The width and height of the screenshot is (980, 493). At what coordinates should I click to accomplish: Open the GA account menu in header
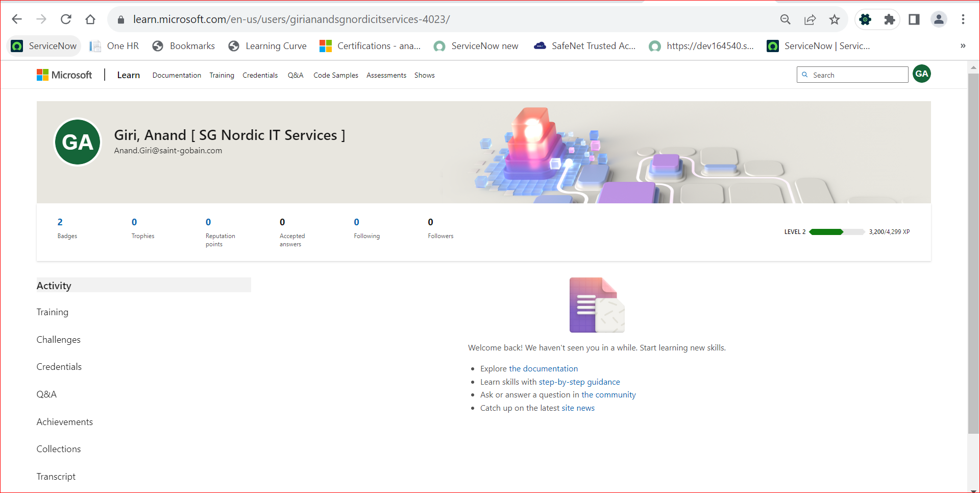[x=922, y=74]
